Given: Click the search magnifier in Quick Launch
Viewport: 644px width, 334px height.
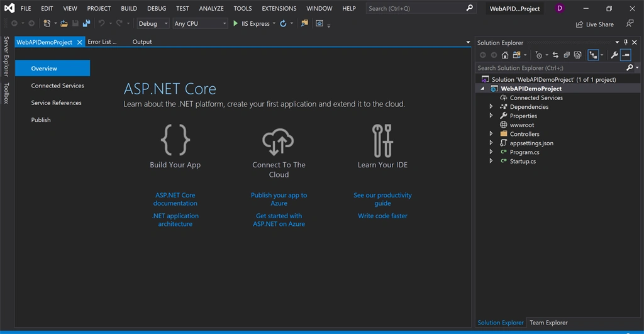Looking at the screenshot, I should 469,8.
